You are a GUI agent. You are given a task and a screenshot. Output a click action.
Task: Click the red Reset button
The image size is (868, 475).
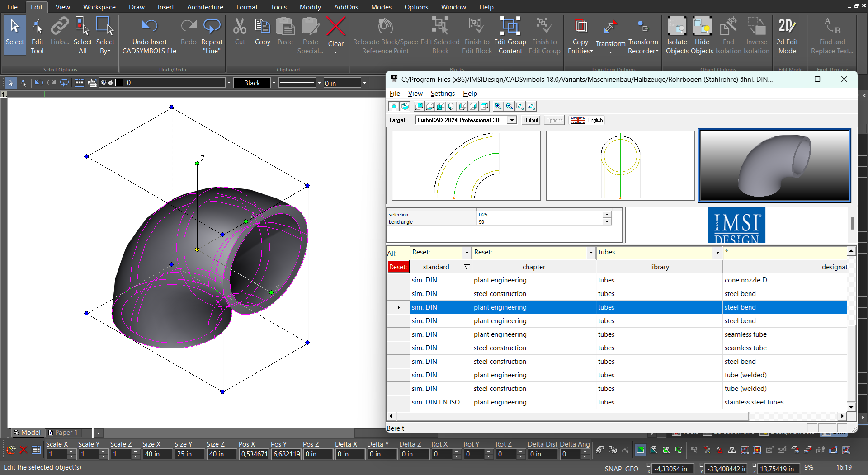tap(398, 267)
